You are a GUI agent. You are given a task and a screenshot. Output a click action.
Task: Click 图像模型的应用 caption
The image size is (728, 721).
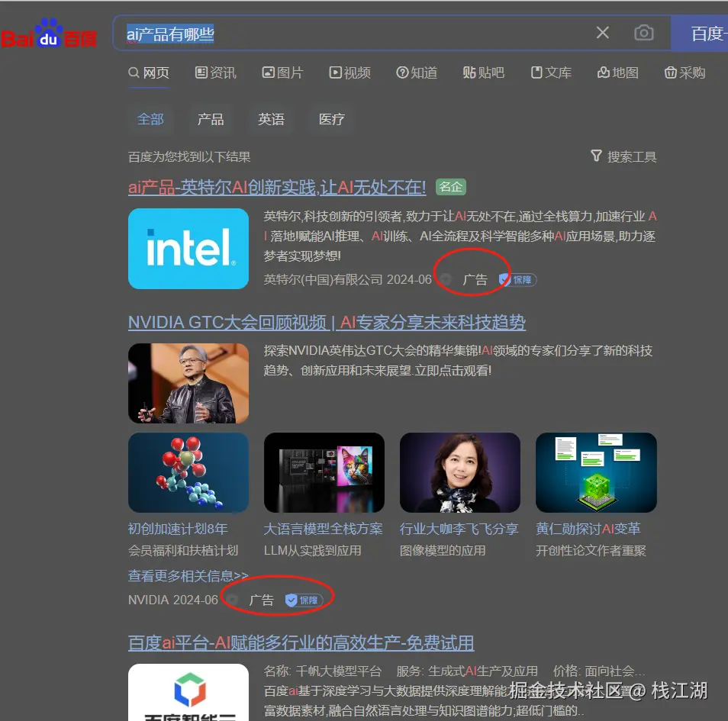(x=443, y=551)
